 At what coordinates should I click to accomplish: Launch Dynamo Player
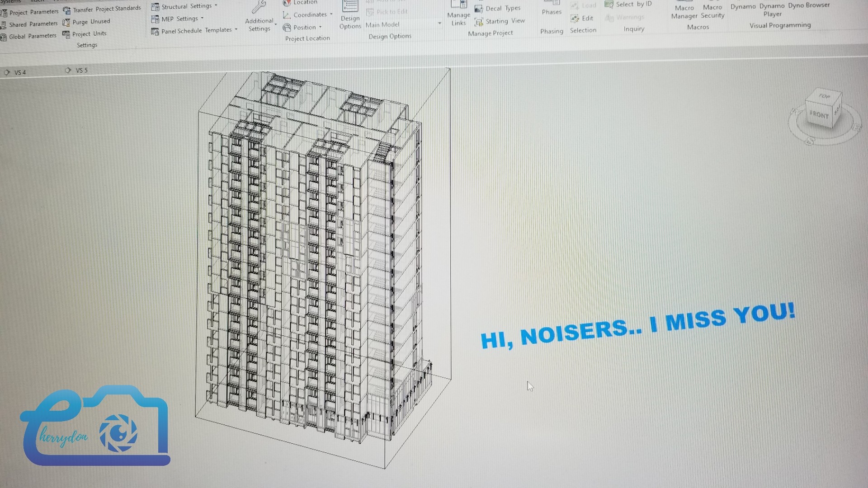click(772, 9)
